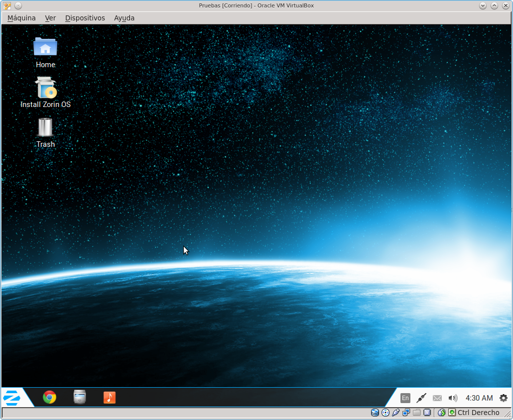This screenshot has width=513, height=420.
Task: Open the Máquina menu
Action: (21, 18)
